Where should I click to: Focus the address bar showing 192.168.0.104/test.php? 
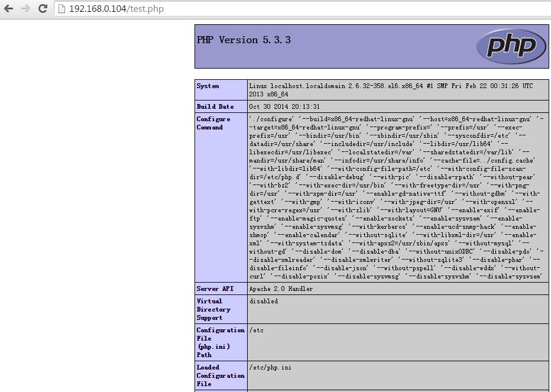[303, 8]
